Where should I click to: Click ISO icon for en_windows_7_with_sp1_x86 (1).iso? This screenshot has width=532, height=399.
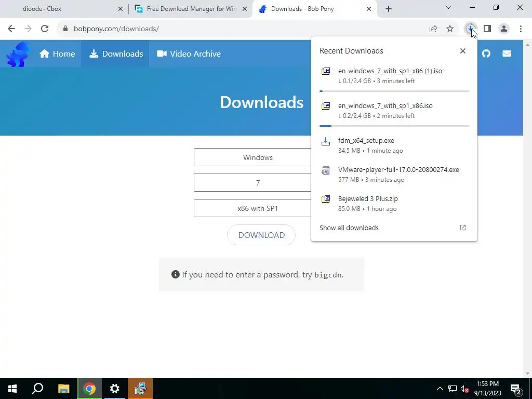pos(326,71)
